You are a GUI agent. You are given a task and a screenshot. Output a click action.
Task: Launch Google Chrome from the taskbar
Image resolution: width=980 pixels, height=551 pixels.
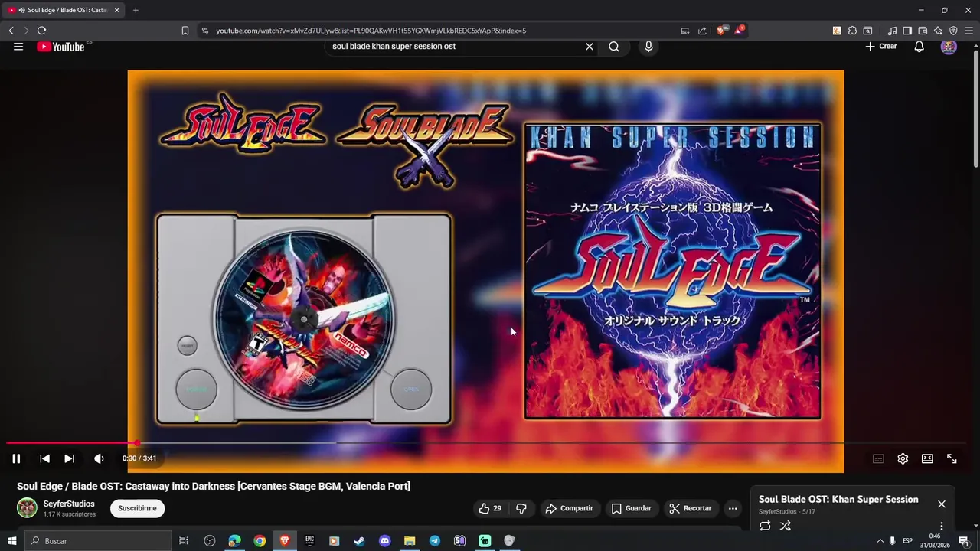260,541
